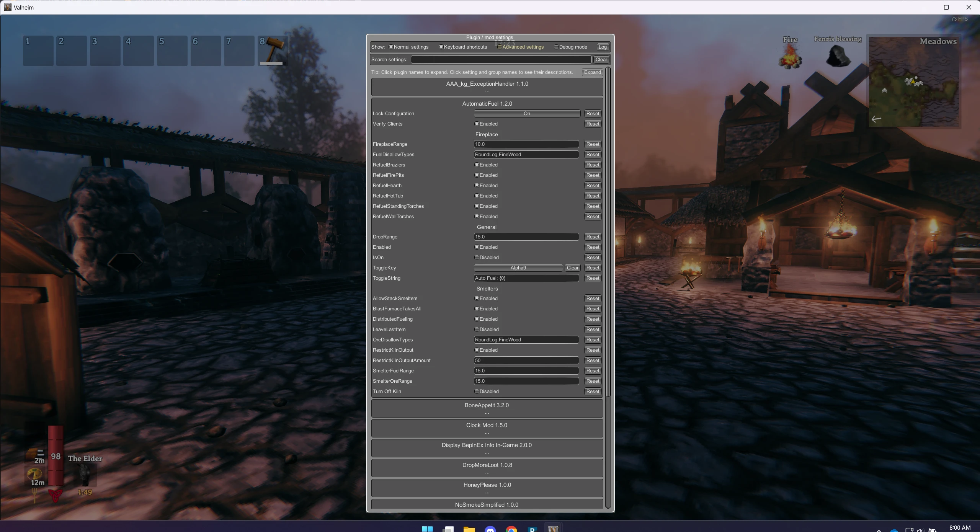Click the fork icon below the food slots
This screenshot has width=980, height=532.
click(35, 495)
